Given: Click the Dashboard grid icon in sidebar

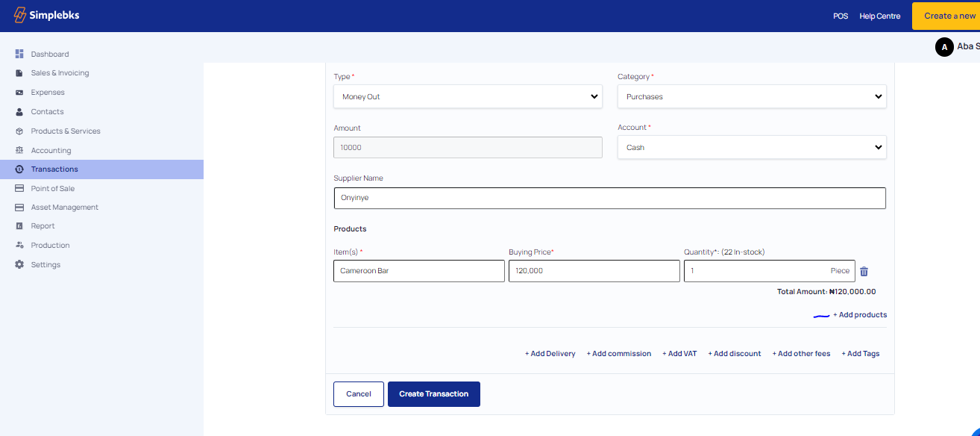Looking at the screenshot, I should pos(19,54).
